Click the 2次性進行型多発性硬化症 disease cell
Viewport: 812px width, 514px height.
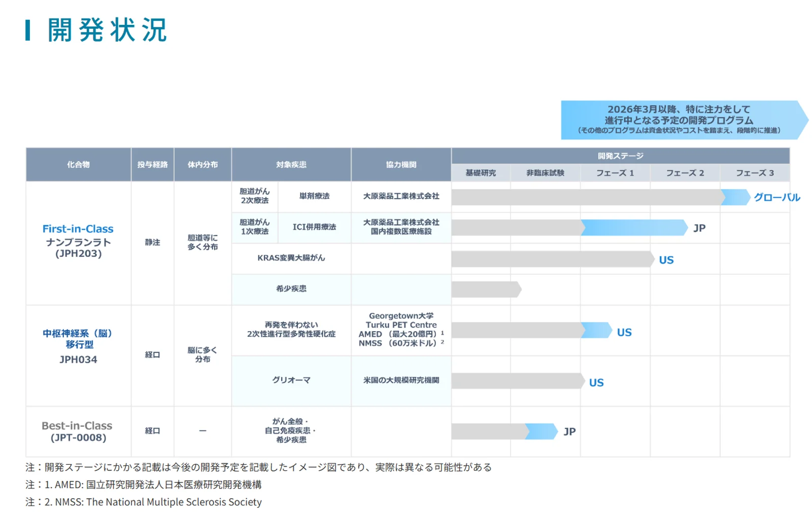coord(291,329)
